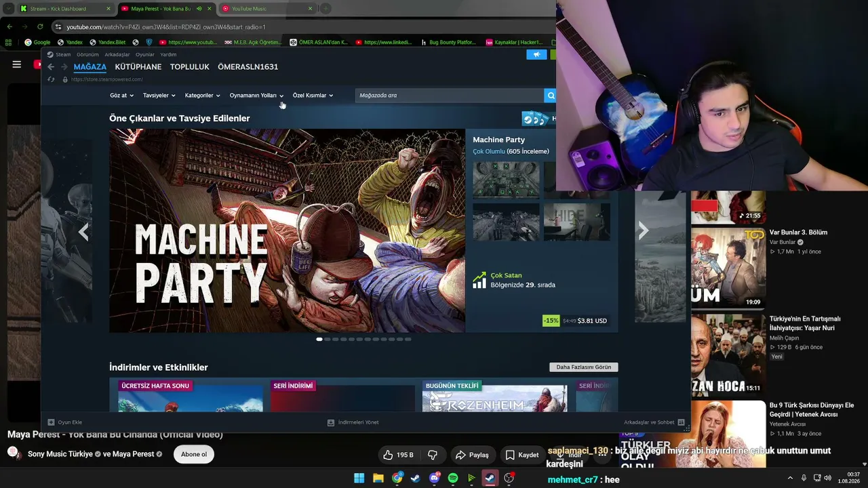Screen dimensions: 868x488
Task: Show previous featured game in carousel
Action: [x=83, y=232]
